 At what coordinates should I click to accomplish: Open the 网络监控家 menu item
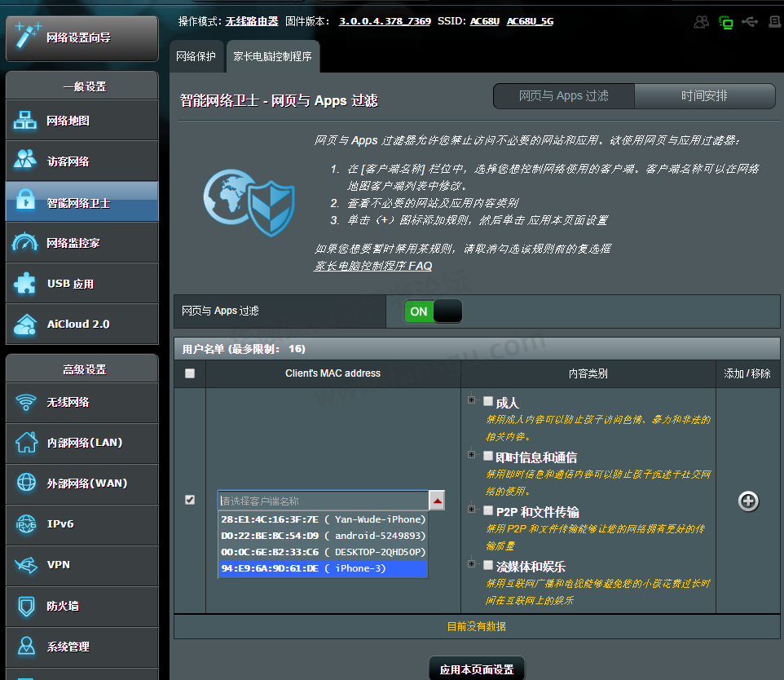click(x=82, y=243)
